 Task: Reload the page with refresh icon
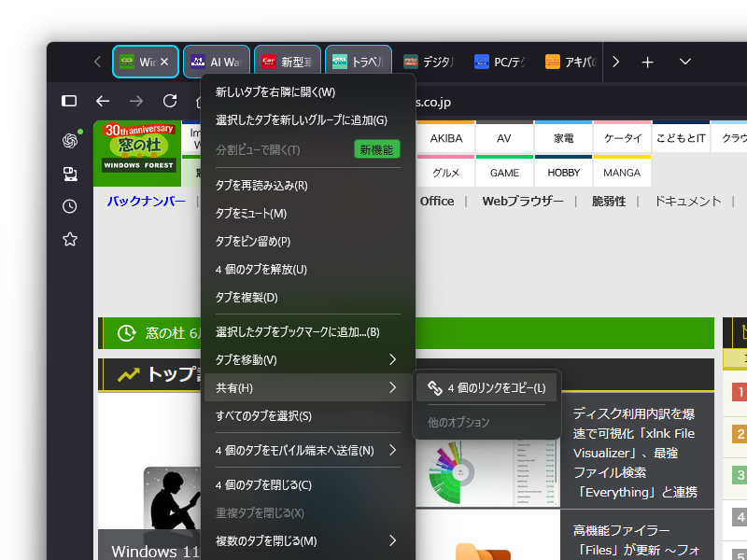click(170, 101)
